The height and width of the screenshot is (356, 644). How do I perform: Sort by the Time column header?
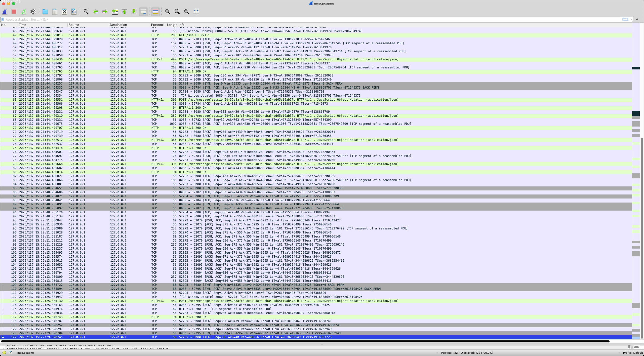(x=43, y=25)
